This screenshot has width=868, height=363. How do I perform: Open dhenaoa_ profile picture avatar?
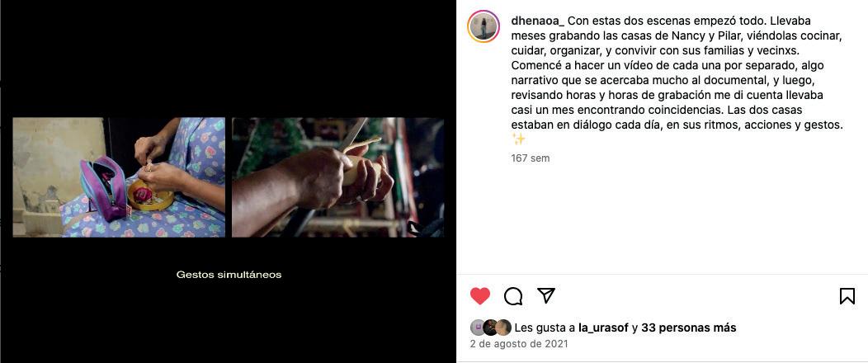(x=484, y=26)
